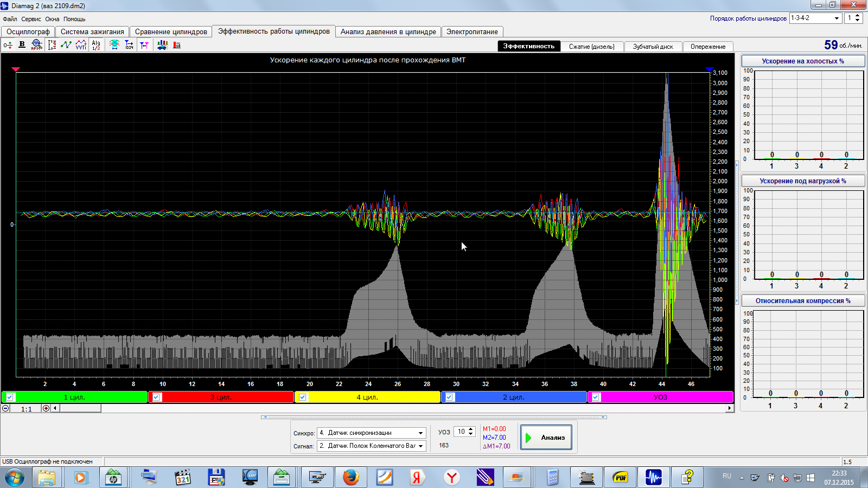The width and height of the screenshot is (868, 488).
Task: Click the Ускорение под нагрузкой % header
Action: (803, 181)
